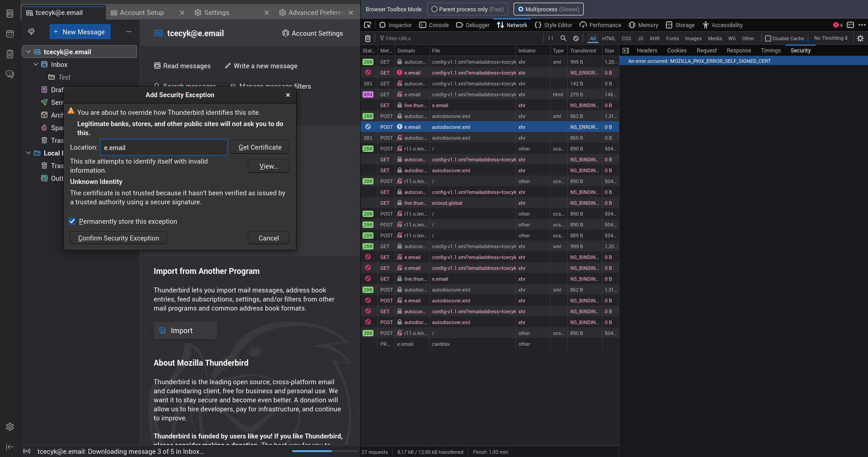Open the No Throttling dropdown
Screen dimensions: 868x457
tap(830, 38)
